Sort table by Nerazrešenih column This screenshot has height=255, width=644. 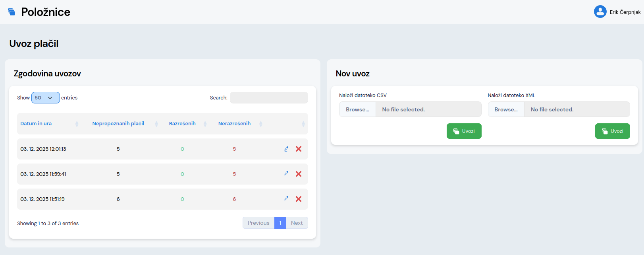point(234,124)
